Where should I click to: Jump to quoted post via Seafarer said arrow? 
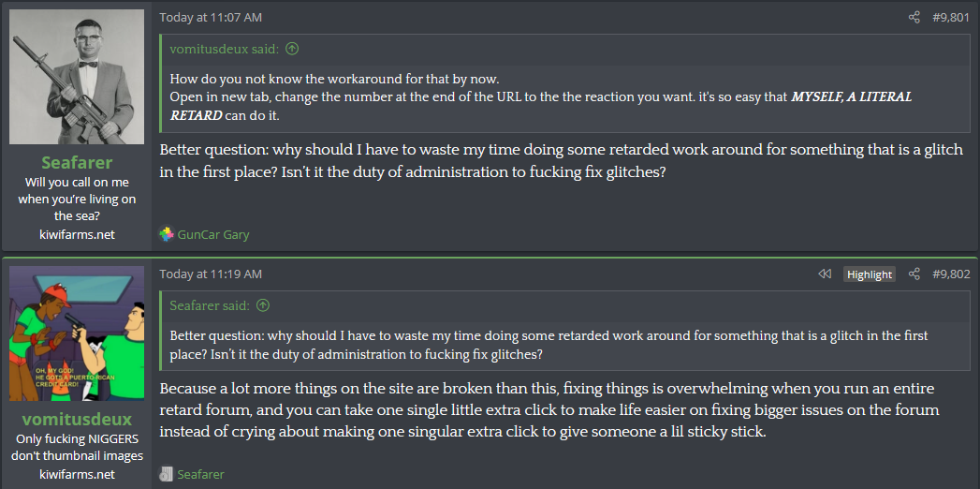[263, 305]
